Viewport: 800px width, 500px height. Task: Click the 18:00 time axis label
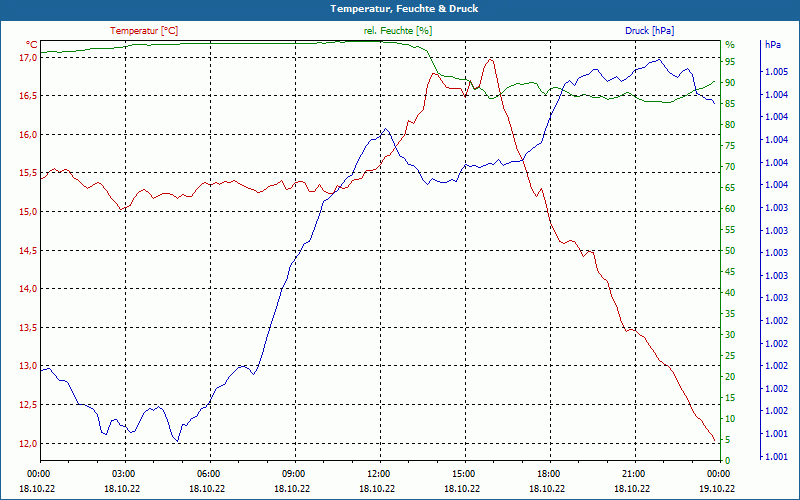(x=549, y=473)
